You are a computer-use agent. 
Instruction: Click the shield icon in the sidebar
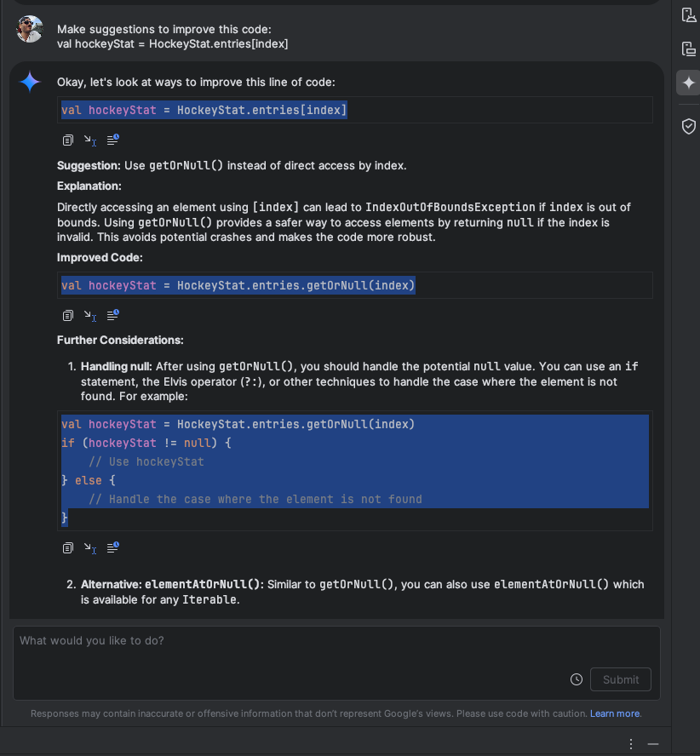[688, 125]
